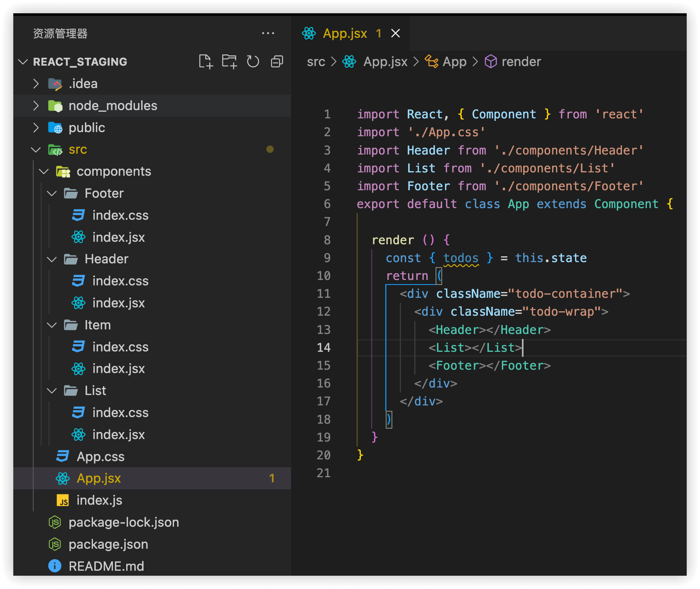The width and height of the screenshot is (700, 589).
Task: Collapse the REACT_STAGING root section
Action: pyautogui.click(x=23, y=61)
